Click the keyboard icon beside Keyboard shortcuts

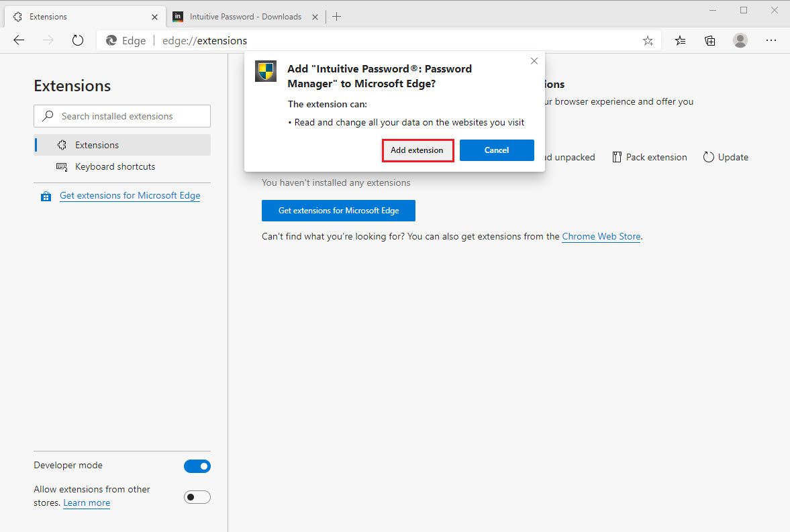(62, 167)
